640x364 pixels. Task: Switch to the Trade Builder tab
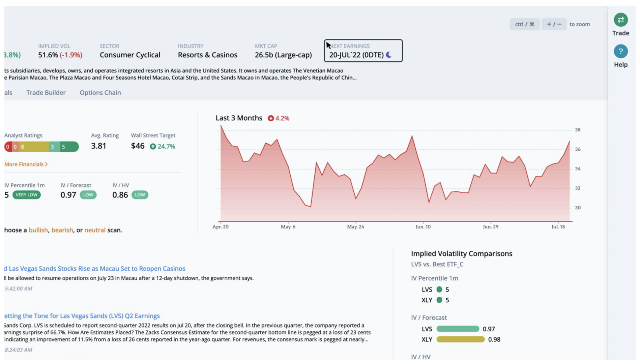46,93
